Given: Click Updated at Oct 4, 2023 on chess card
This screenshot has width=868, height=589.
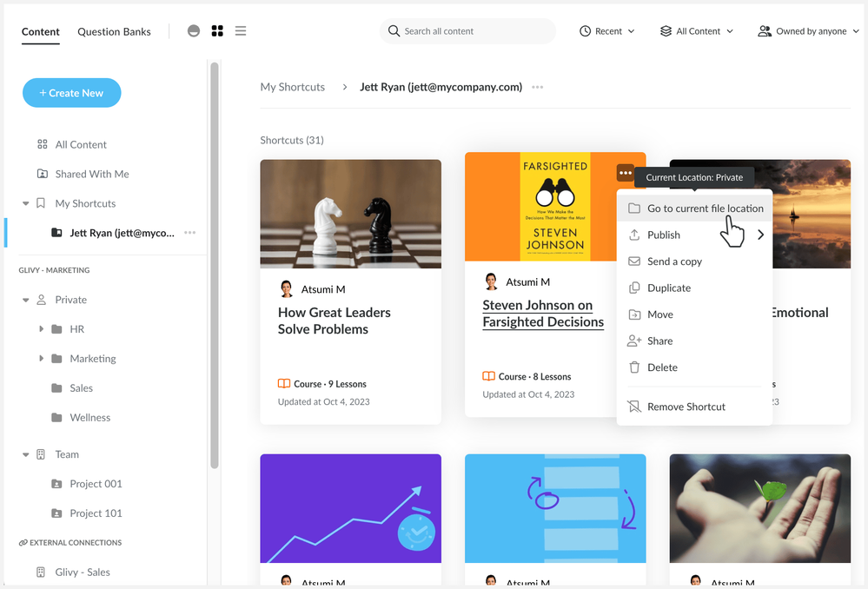Looking at the screenshot, I should tap(324, 402).
